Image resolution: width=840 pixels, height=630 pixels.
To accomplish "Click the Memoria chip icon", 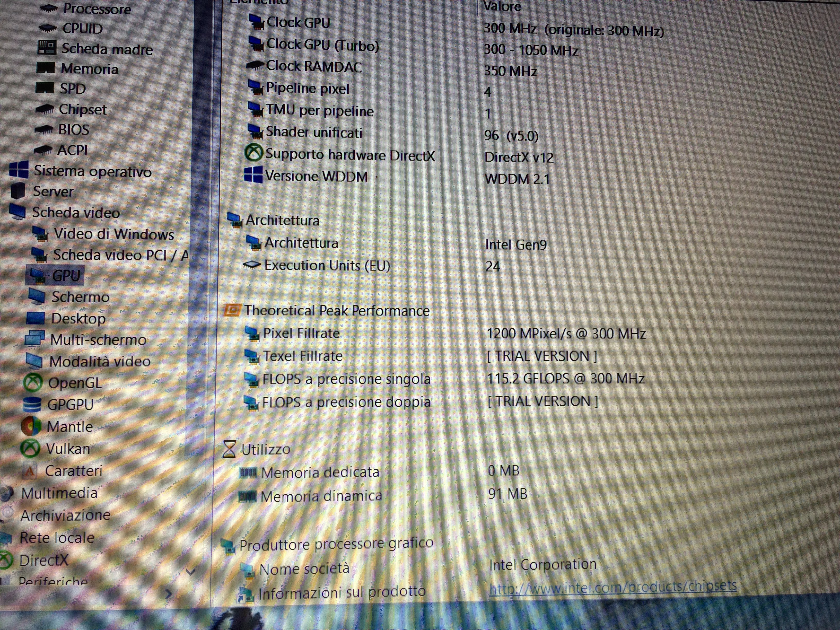I will tap(46, 68).
